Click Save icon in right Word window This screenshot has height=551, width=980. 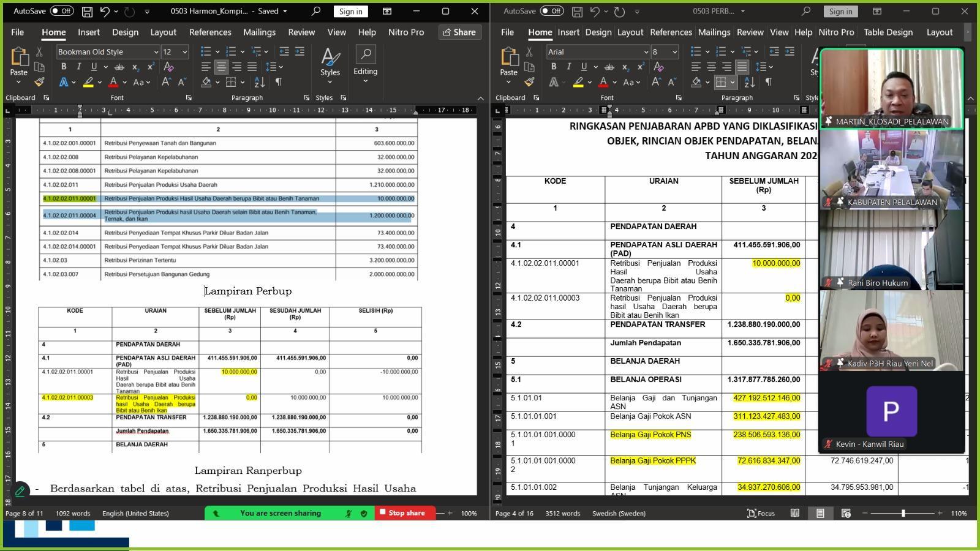[x=577, y=11]
